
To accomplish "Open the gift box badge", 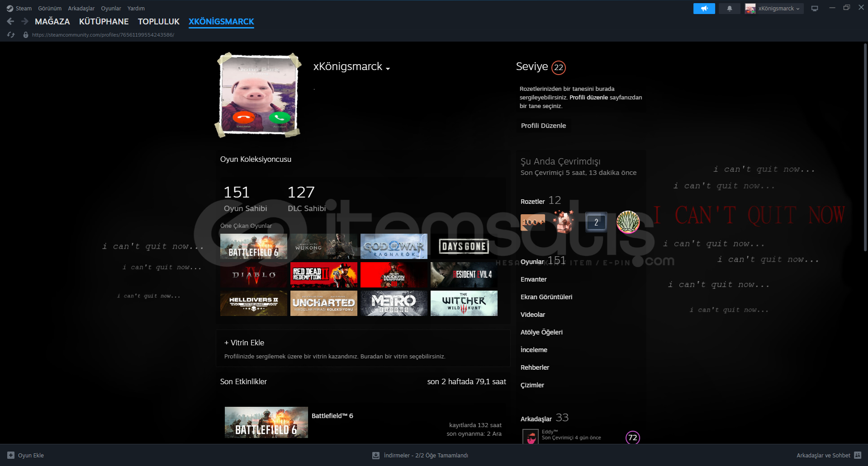I will click(x=564, y=221).
